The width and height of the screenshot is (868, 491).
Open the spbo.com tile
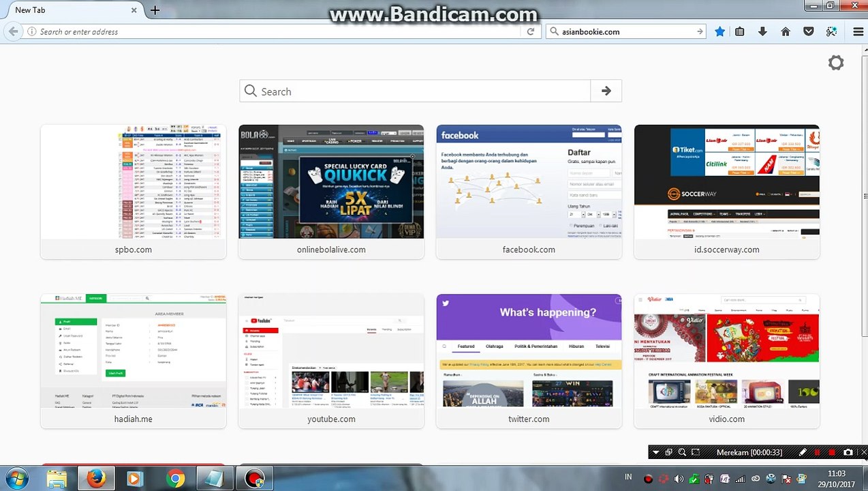click(134, 192)
